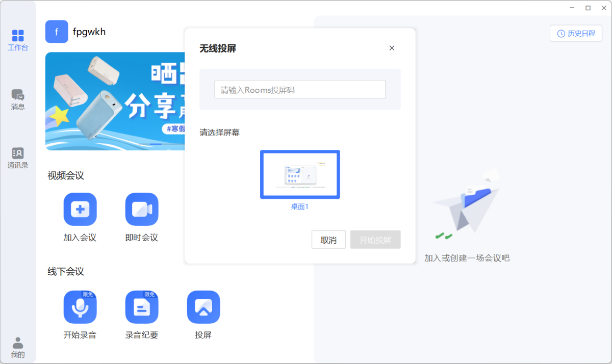The height and width of the screenshot is (364, 612).
Task: Click the Rooms投屏码 input field
Action: click(300, 89)
